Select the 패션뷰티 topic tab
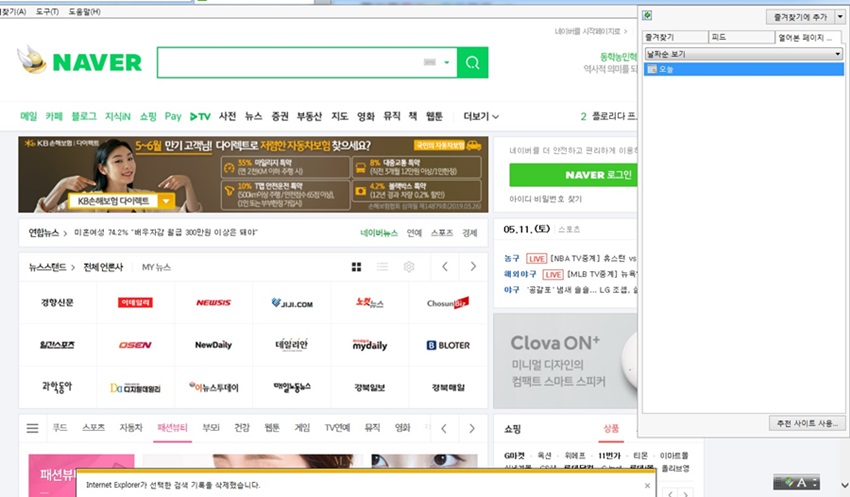Viewport: 850px width, 497px height. [172, 428]
